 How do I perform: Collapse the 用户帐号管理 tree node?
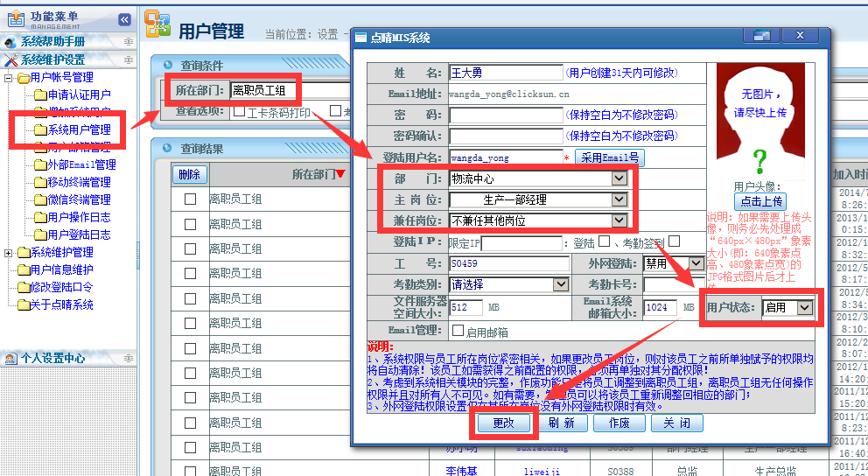8,78
